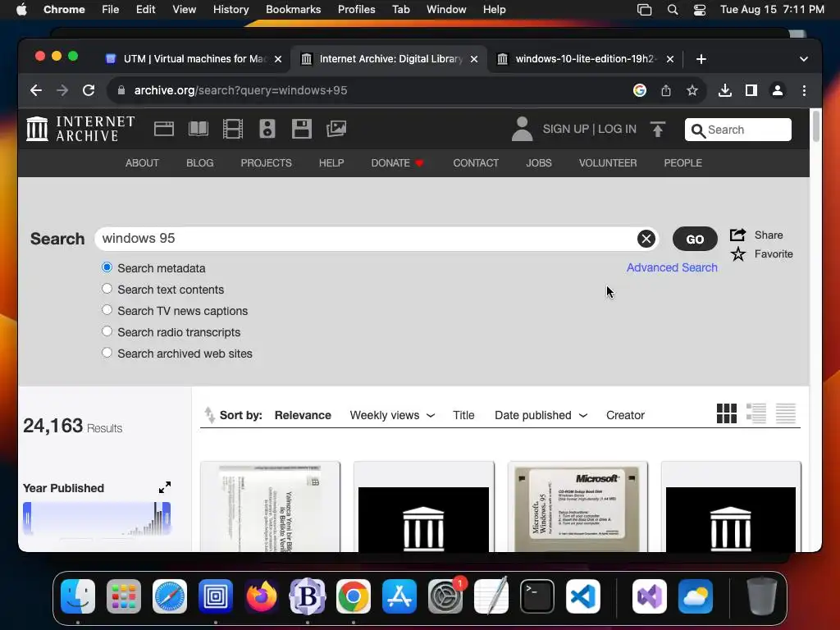Open the File menu
Viewport: 840px width, 630px height.
click(x=111, y=10)
